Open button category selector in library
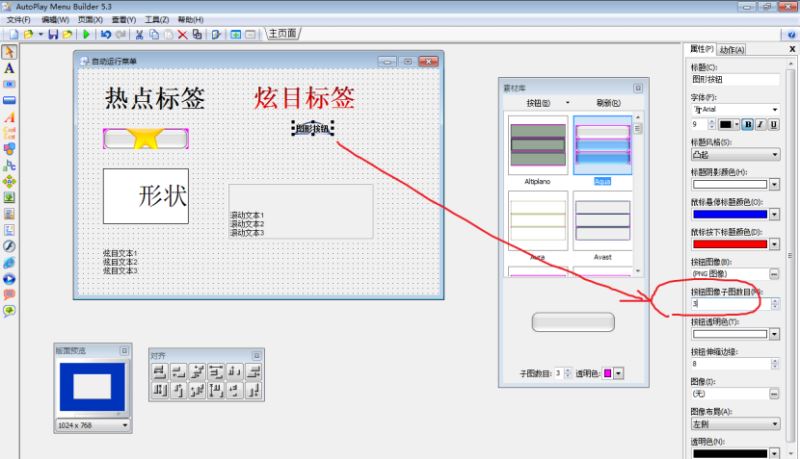Image resolution: width=800 pixels, height=459 pixels. [548, 103]
